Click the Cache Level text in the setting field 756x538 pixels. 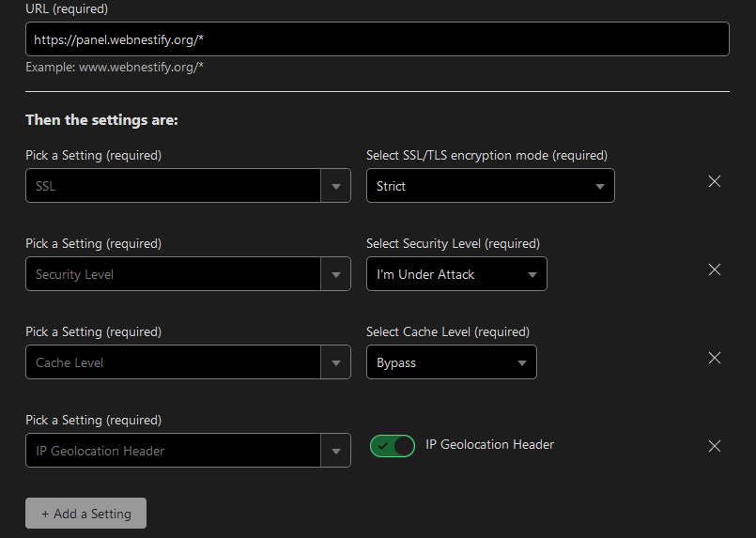point(69,362)
